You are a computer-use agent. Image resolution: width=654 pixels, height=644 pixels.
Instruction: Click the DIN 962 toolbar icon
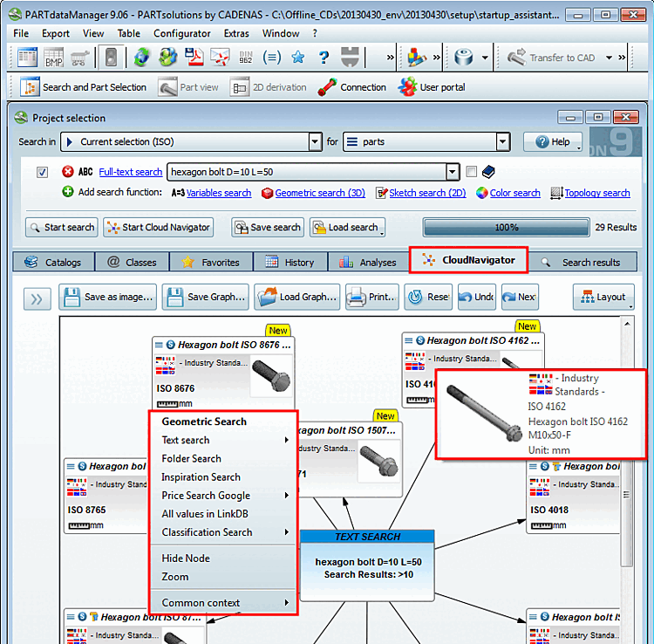[246, 58]
